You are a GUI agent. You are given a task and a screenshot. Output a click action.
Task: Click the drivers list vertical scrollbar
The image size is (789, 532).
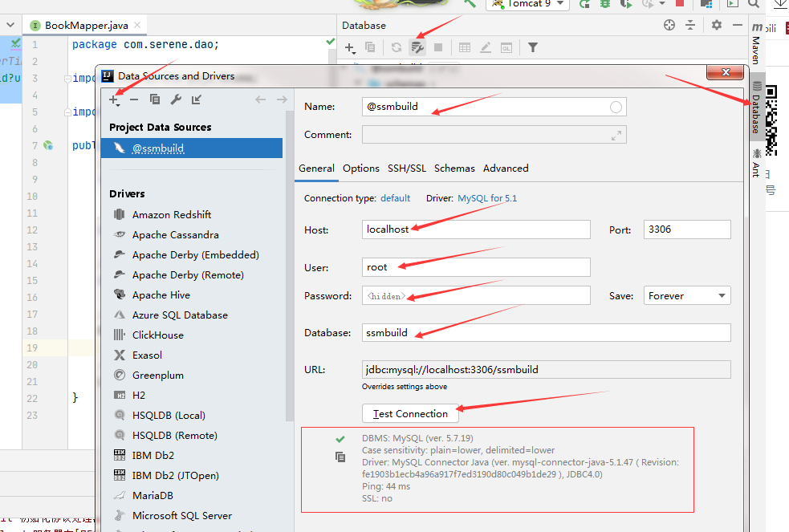tap(289, 266)
